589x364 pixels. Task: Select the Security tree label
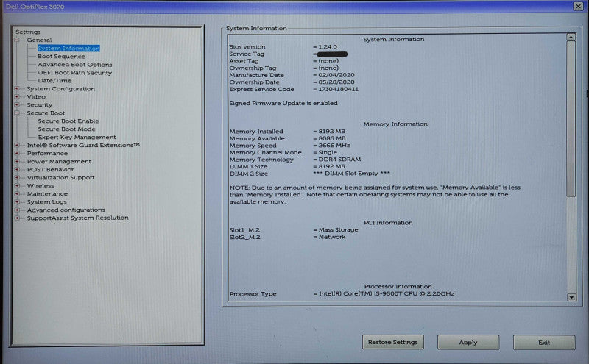click(40, 105)
